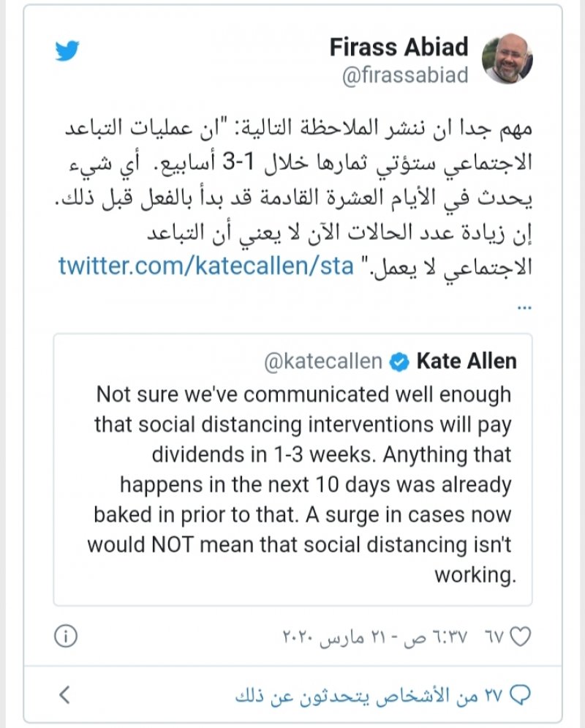Image resolution: width=585 pixels, height=728 pixels.
Task: Click Kate Allen's blue verified badge
Action: [399, 361]
